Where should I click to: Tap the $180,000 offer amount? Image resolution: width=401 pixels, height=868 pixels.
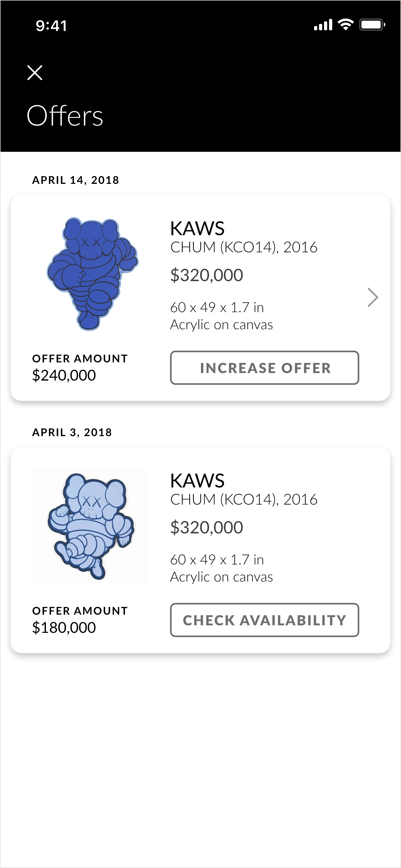64,628
